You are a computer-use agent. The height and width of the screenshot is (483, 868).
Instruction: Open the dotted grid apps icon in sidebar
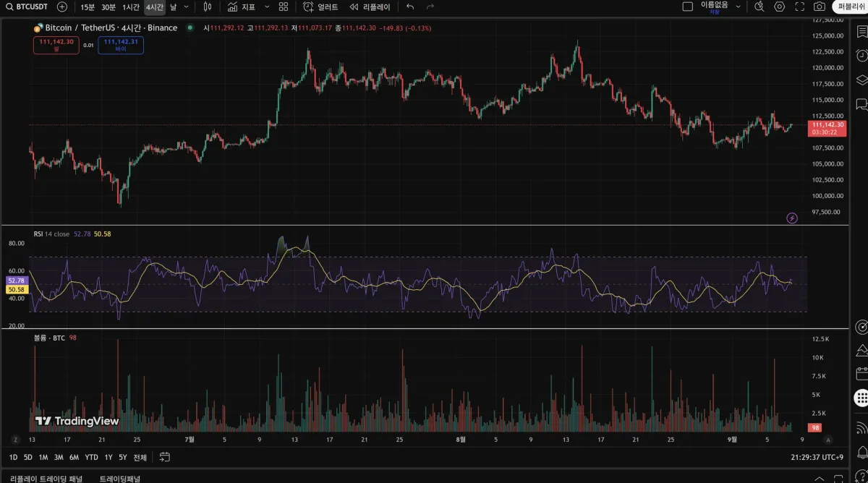click(x=861, y=398)
